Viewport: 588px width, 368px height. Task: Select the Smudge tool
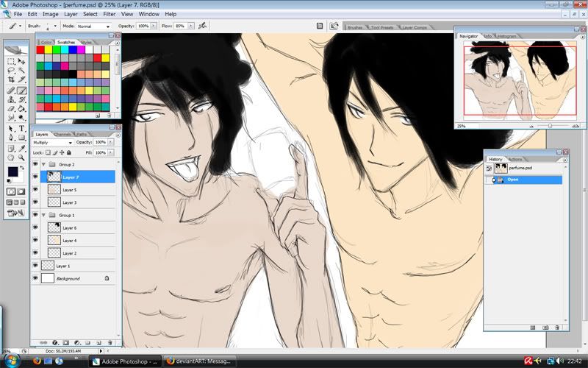pos(11,118)
